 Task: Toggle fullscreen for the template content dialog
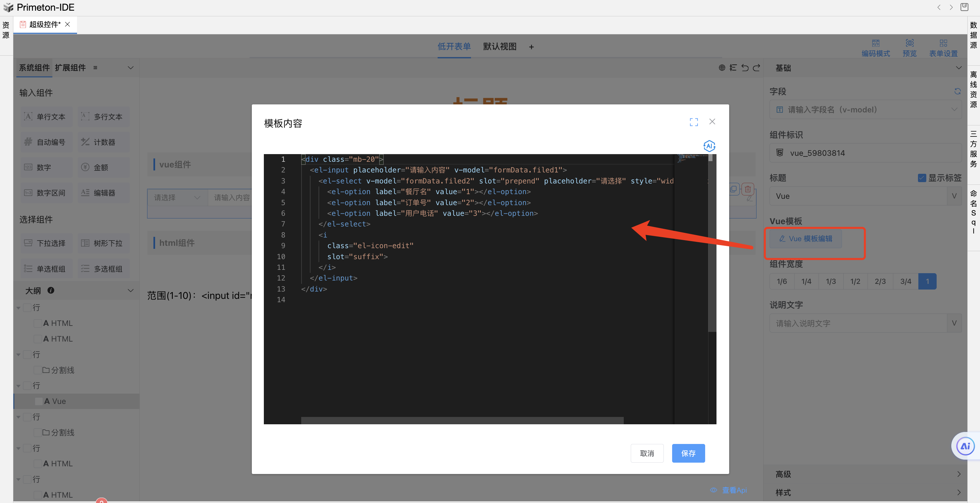pyautogui.click(x=693, y=122)
